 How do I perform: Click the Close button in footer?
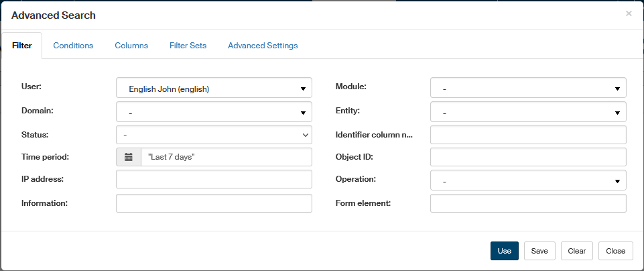tap(615, 251)
